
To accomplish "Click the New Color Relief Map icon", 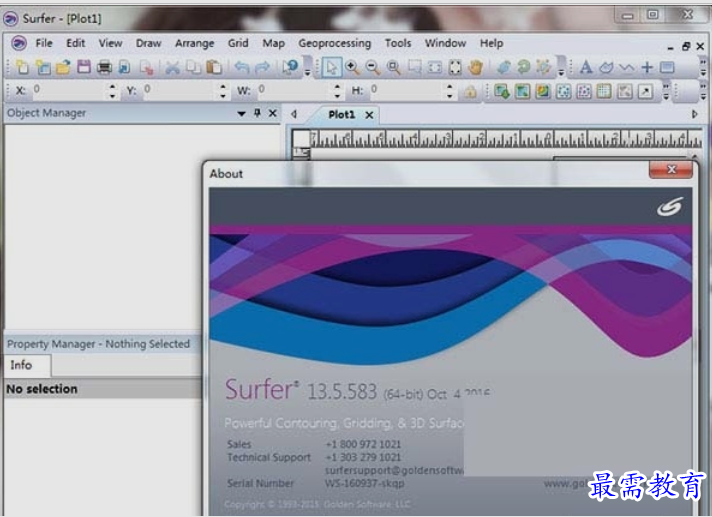I will click(x=543, y=91).
